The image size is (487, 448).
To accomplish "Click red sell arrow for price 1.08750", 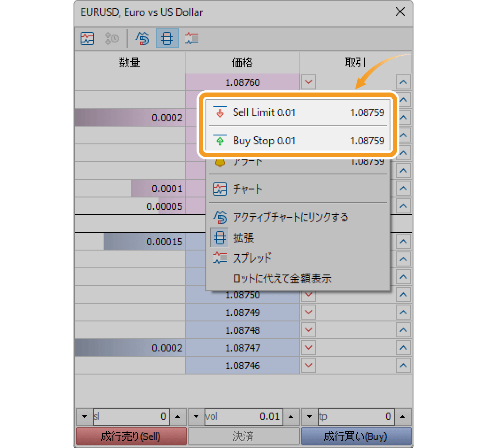I will click(309, 295).
